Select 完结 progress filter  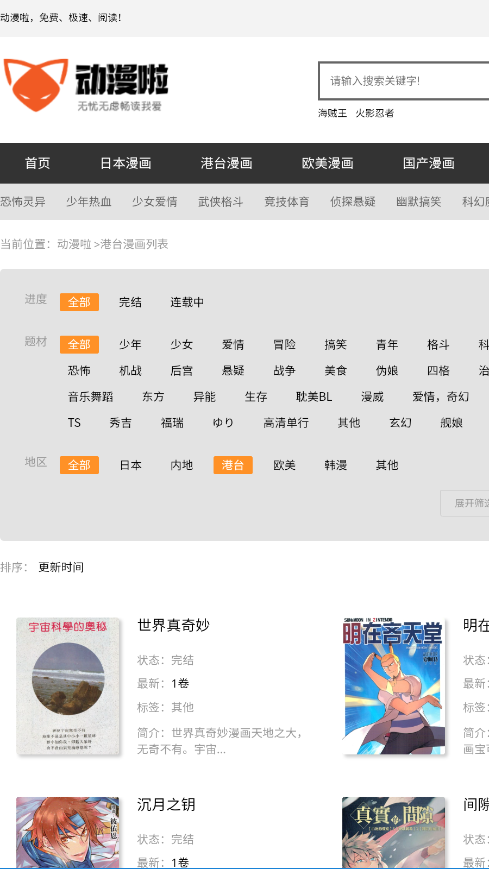[130, 302]
